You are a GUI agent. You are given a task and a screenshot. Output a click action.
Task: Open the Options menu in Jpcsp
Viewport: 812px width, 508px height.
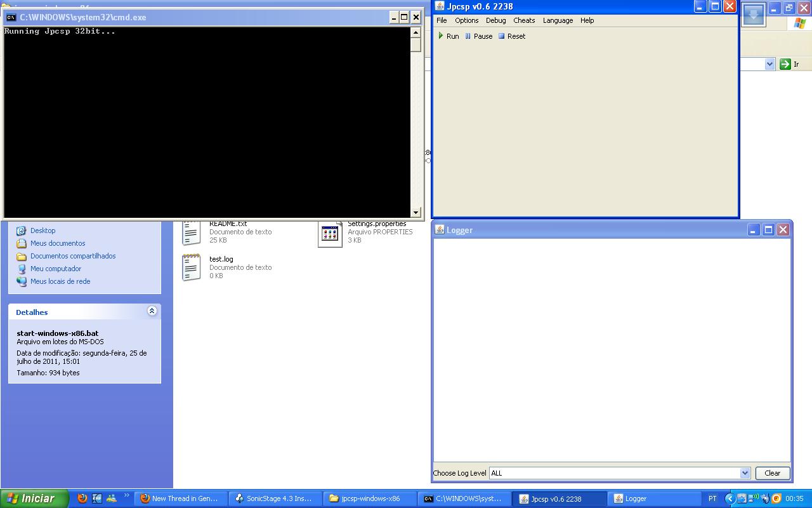tap(466, 20)
